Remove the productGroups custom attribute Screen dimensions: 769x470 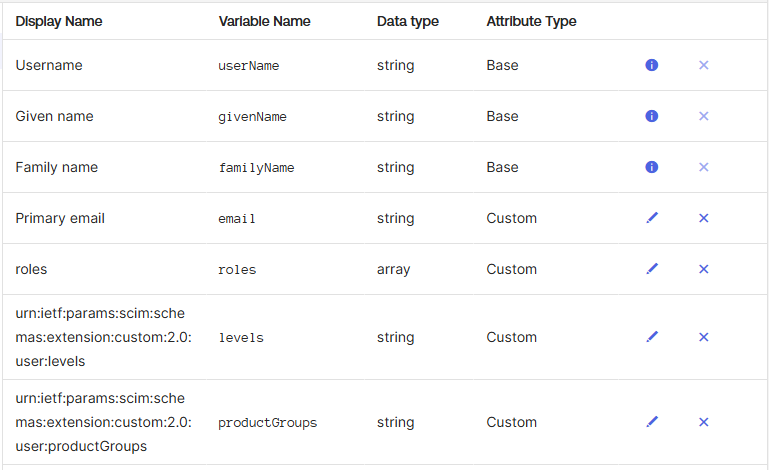(703, 422)
